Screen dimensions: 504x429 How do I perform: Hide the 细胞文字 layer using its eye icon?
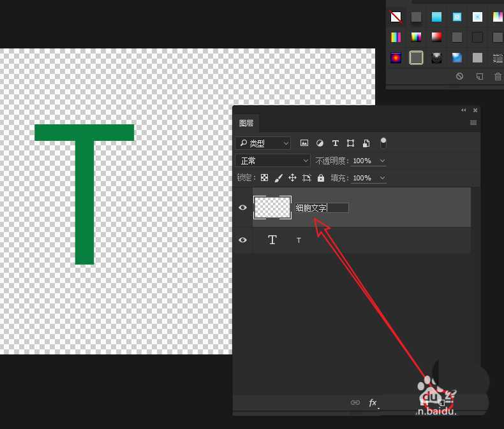point(242,208)
